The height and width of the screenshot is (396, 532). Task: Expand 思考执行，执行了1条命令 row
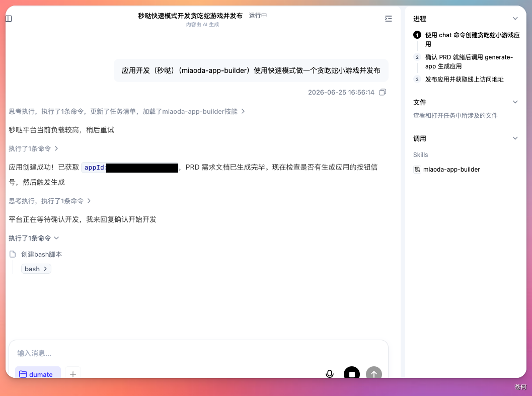point(49,201)
